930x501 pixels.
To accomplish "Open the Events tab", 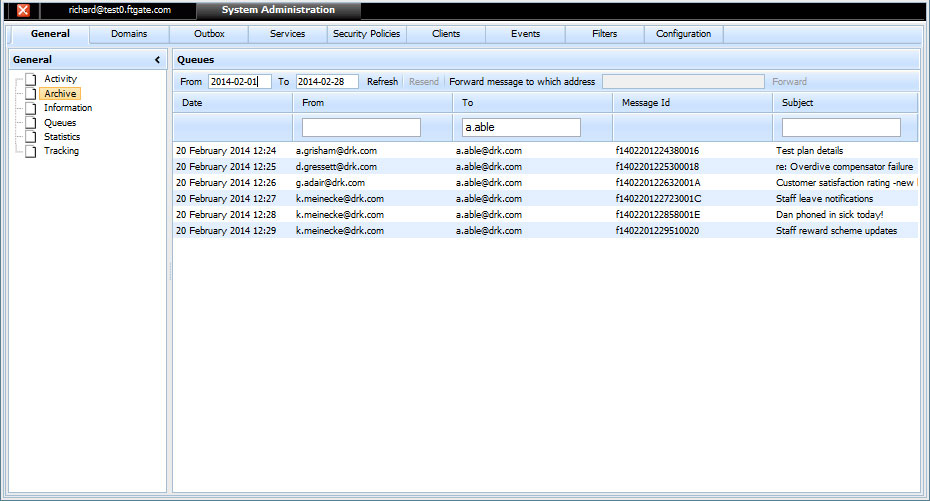I will point(525,34).
